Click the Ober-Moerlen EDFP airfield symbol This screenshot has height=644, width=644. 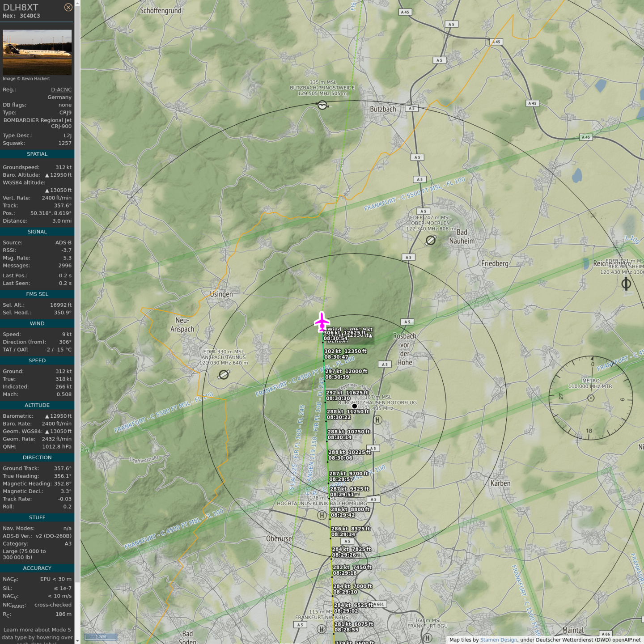(x=430, y=241)
